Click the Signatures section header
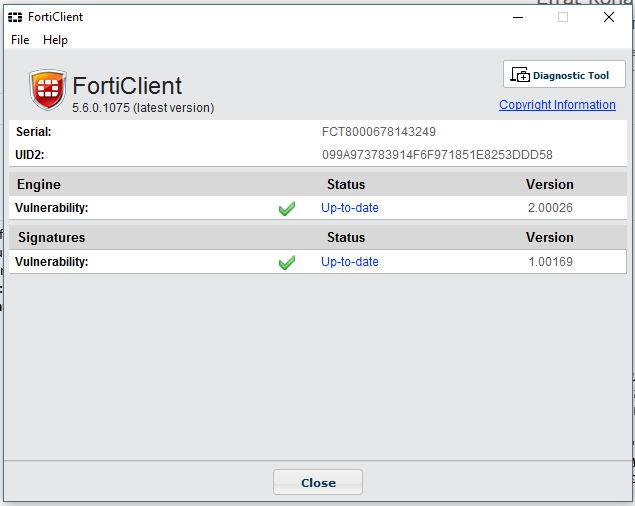 [52, 238]
